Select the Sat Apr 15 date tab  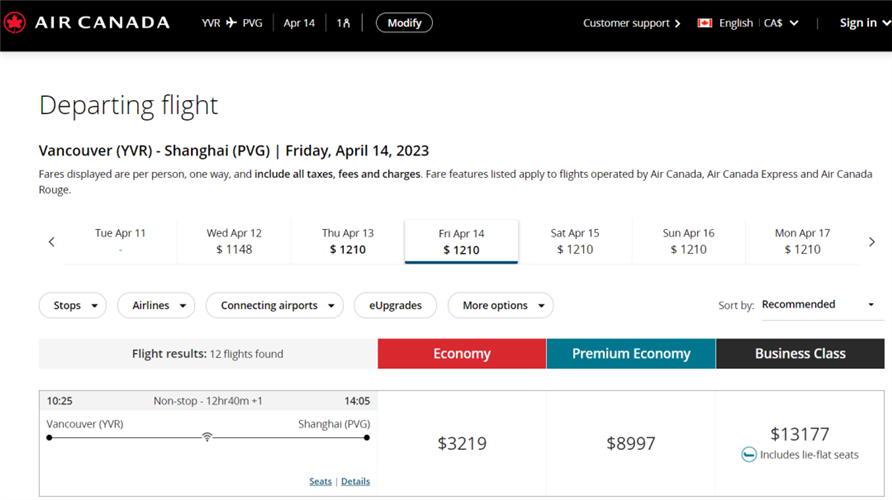click(x=575, y=241)
